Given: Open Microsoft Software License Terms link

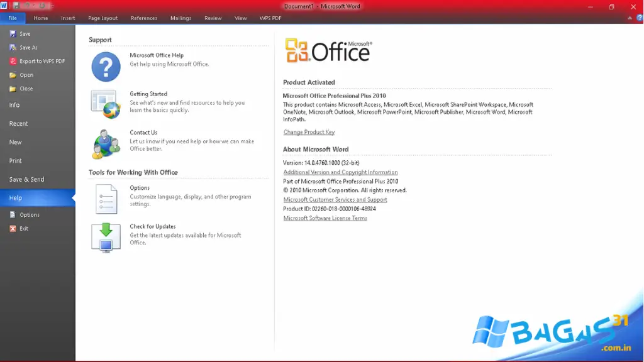Looking at the screenshot, I should pyautogui.click(x=325, y=218).
